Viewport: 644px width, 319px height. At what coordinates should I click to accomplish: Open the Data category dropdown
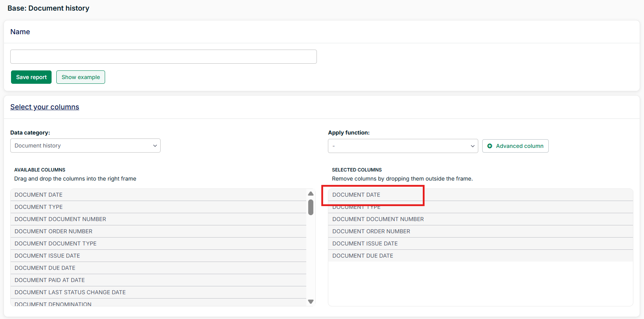pyautogui.click(x=85, y=146)
